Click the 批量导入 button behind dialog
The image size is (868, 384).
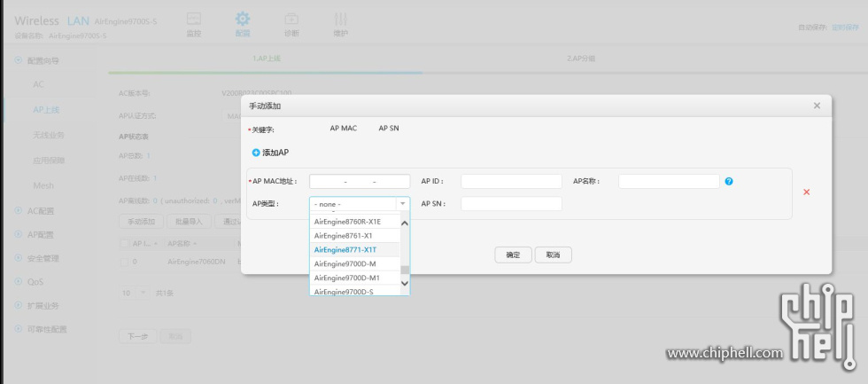189,222
